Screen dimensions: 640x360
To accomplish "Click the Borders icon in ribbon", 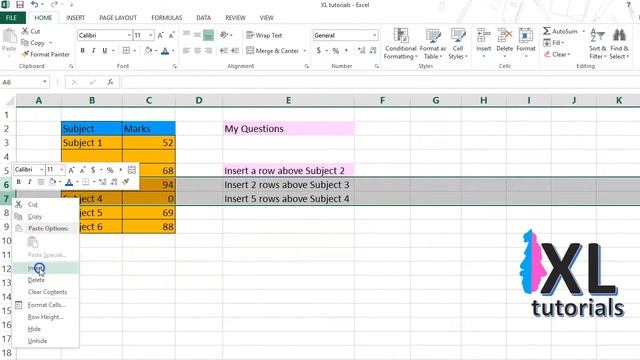I will 126,51.
